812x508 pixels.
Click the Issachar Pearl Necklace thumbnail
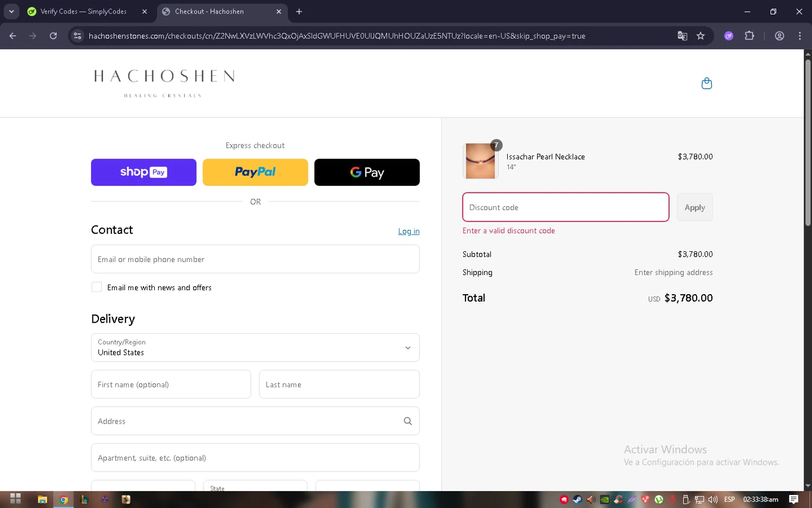[x=480, y=161]
